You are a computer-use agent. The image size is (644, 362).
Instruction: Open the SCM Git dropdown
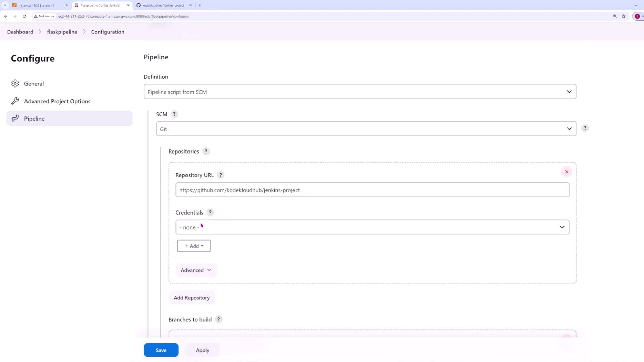click(366, 129)
